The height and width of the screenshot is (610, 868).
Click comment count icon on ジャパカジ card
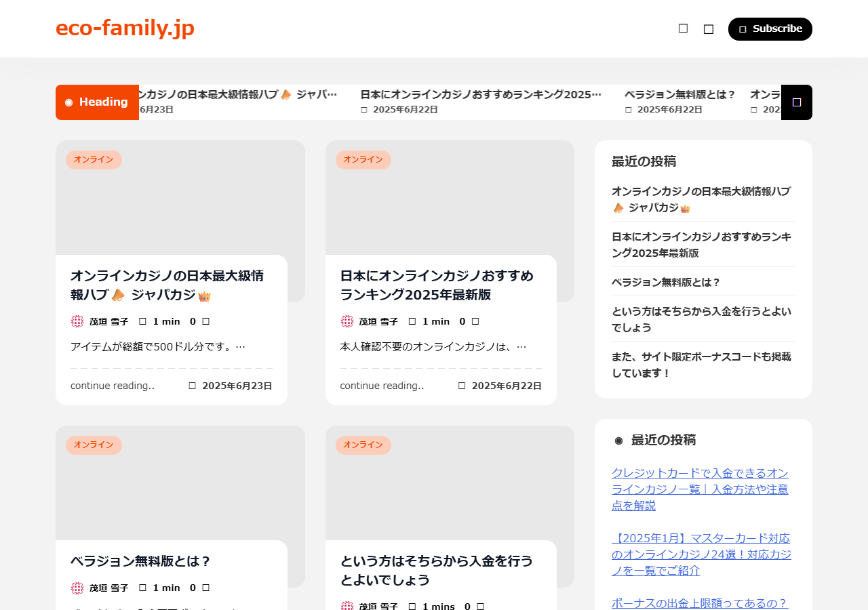pyautogui.click(x=205, y=321)
